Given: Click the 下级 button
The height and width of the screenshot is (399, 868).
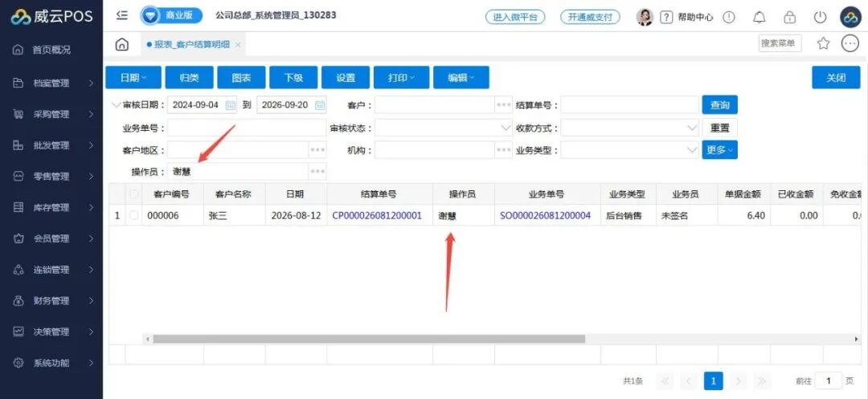Looking at the screenshot, I should pos(293,77).
